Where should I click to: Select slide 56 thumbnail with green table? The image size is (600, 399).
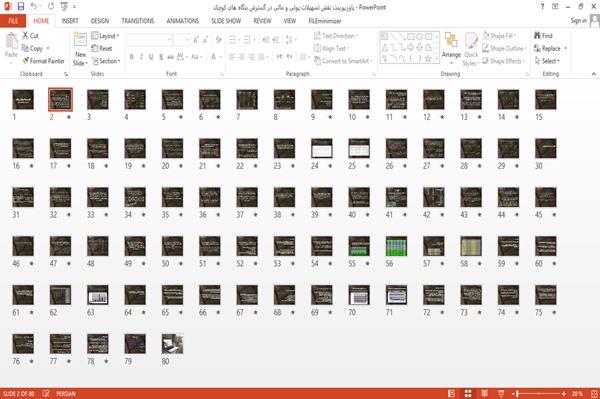click(x=396, y=246)
